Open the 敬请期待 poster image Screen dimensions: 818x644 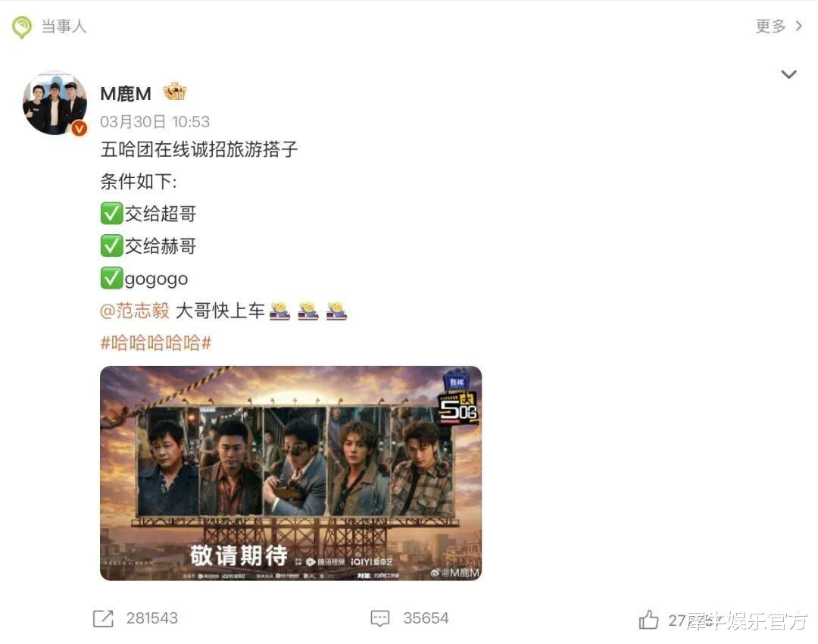pos(291,473)
